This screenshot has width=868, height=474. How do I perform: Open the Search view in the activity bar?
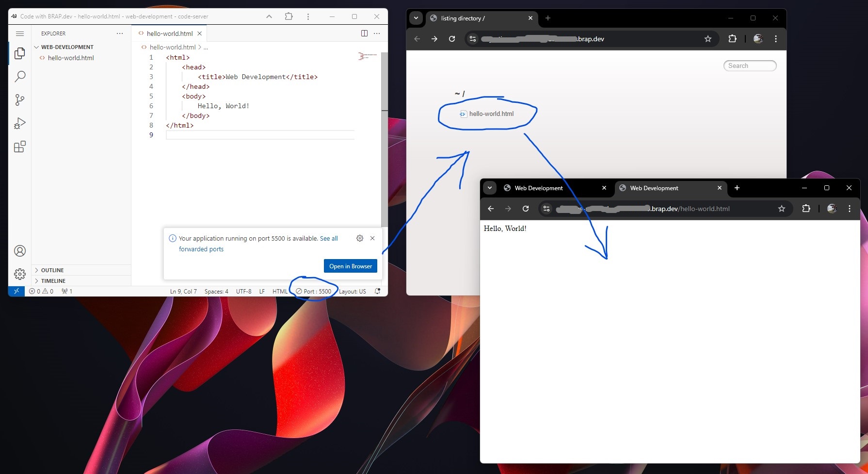tap(20, 76)
